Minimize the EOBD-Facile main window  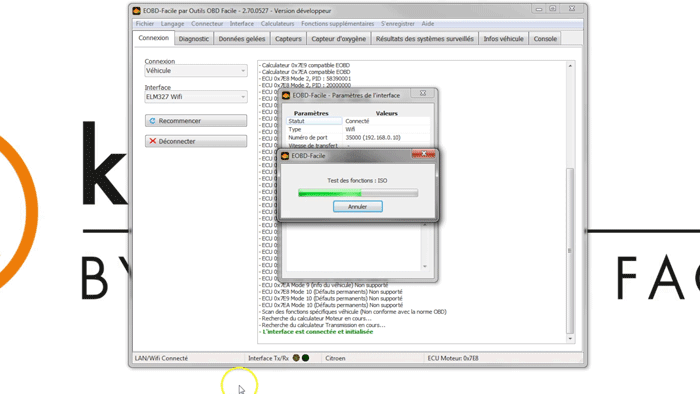538,9
